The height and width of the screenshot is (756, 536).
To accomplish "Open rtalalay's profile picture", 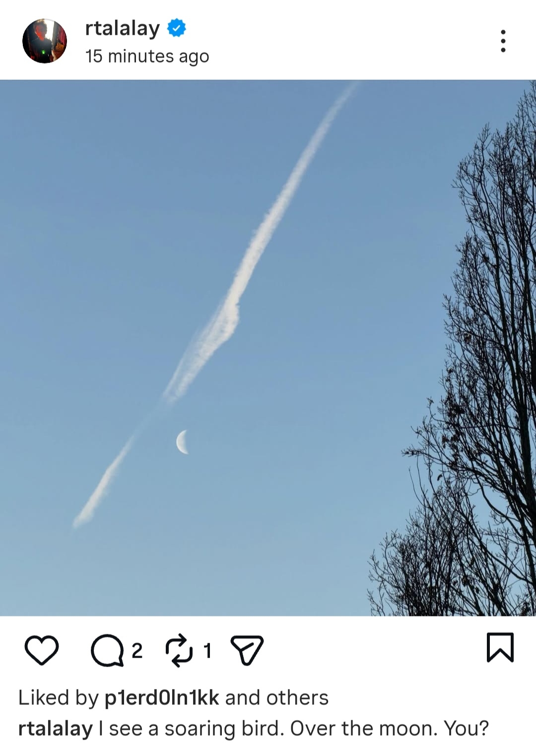I will click(x=45, y=41).
